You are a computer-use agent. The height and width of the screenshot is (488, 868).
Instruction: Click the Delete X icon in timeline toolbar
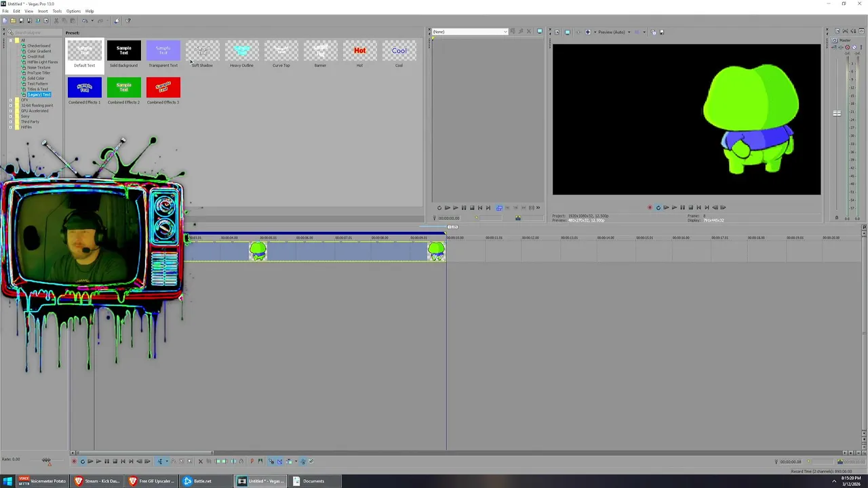click(x=200, y=462)
